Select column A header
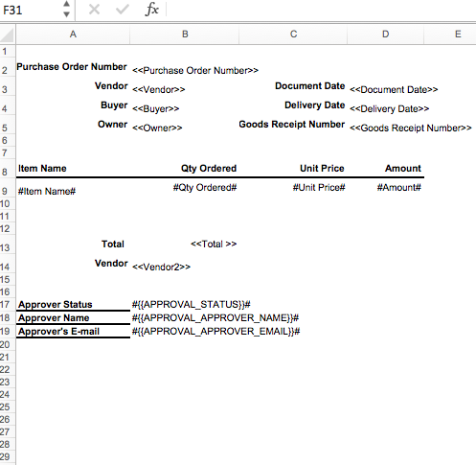Image resolution: width=476 pixels, height=465 pixels. click(73, 35)
